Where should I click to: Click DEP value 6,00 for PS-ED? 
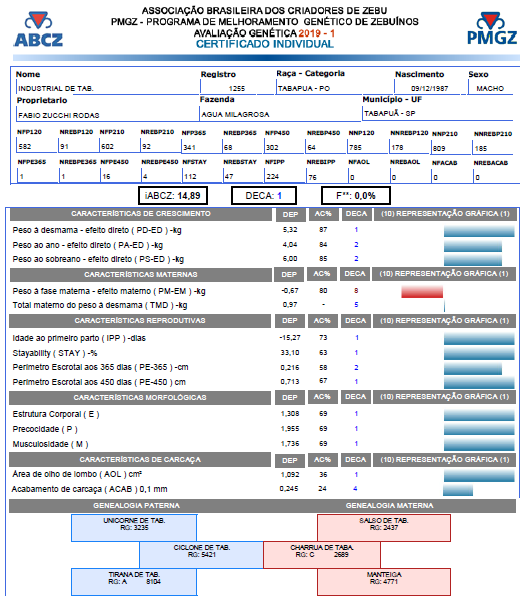[290, 258]
